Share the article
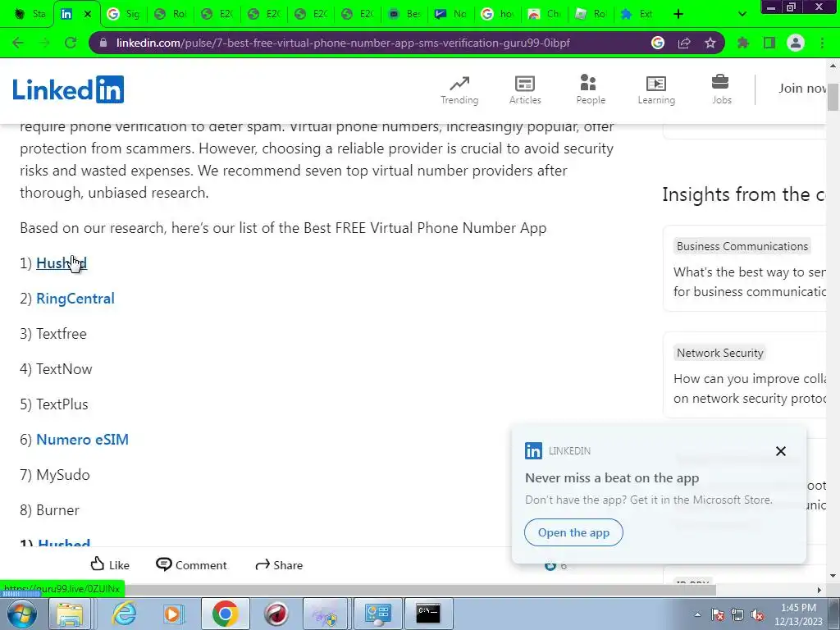This screenshot has width=840, height=630. pos(279,564)
